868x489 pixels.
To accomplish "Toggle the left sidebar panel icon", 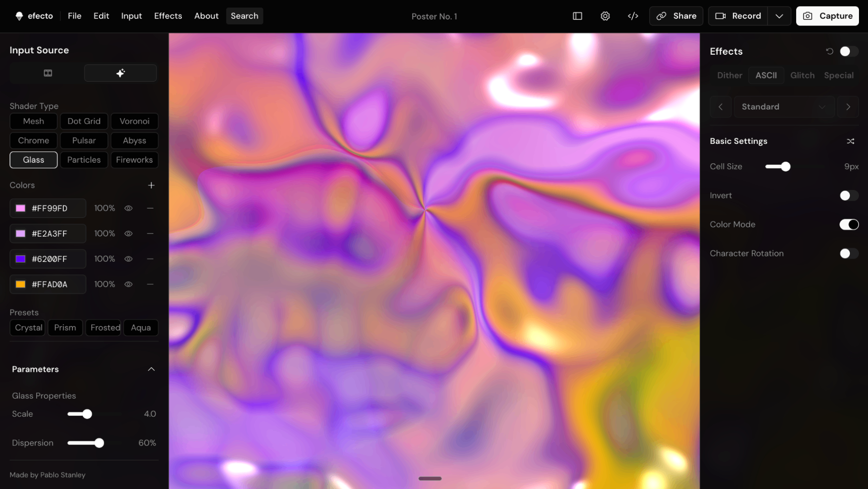I will [x=577, y=16].
